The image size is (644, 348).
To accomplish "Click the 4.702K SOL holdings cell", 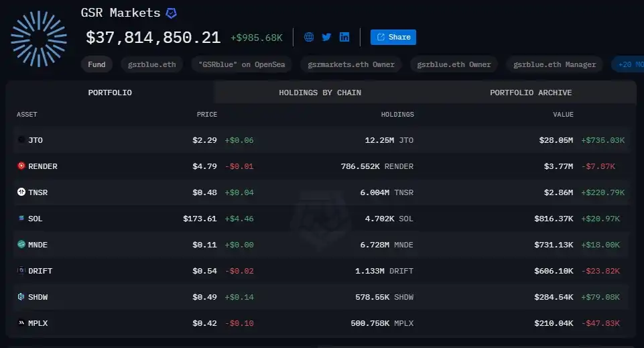I will (x=389, y=219).
